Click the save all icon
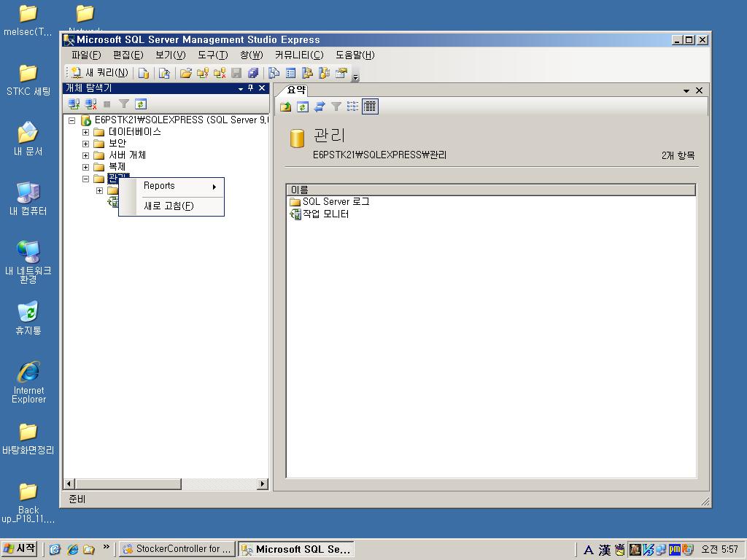This screenshot has height=560, width=747. click(253, 73)
